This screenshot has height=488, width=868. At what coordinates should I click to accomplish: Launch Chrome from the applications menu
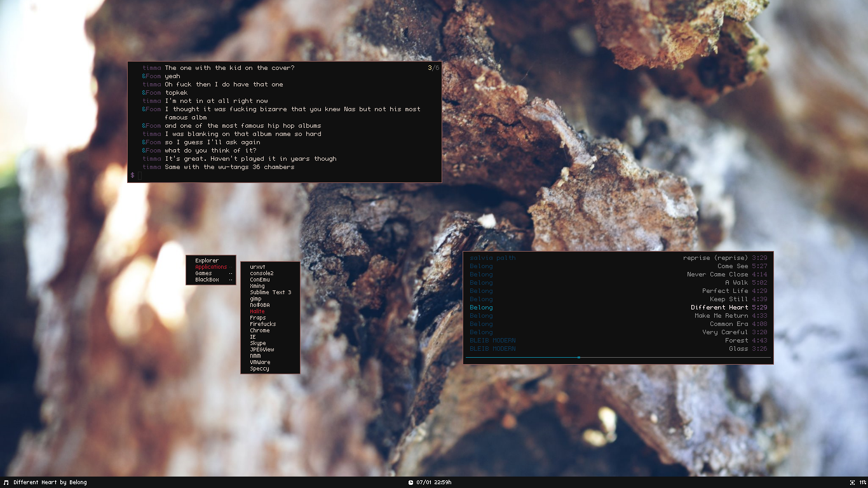tap(260, 330)
